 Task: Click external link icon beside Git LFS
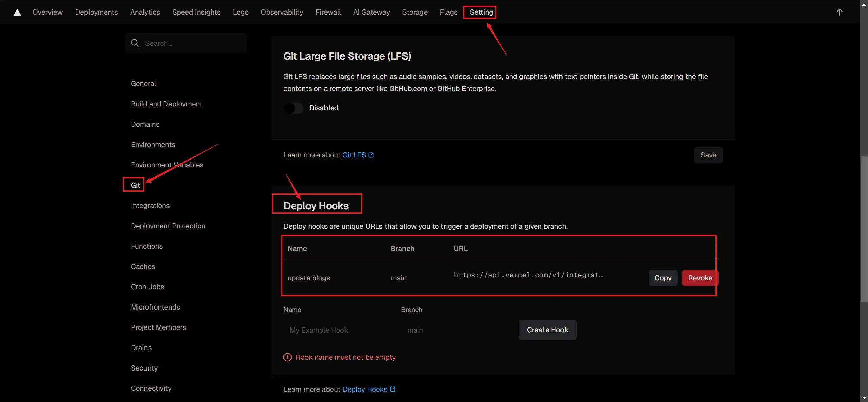(x=371, y=155)
